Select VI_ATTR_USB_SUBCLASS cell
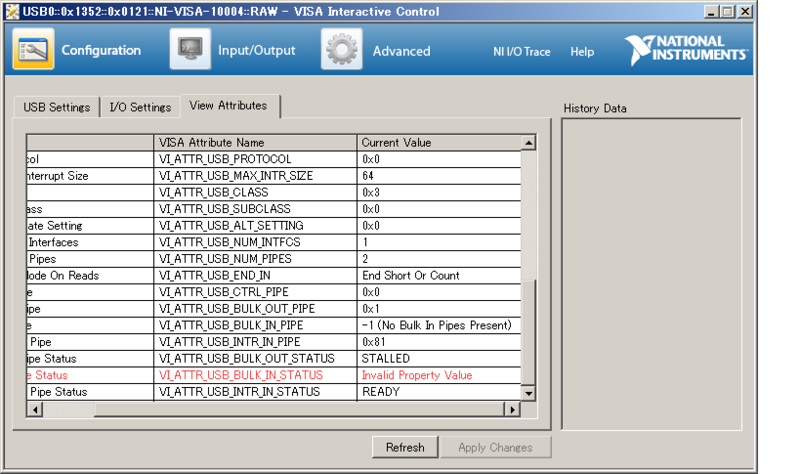This screenshot has height=474, width=800. [x=255, y=209]
